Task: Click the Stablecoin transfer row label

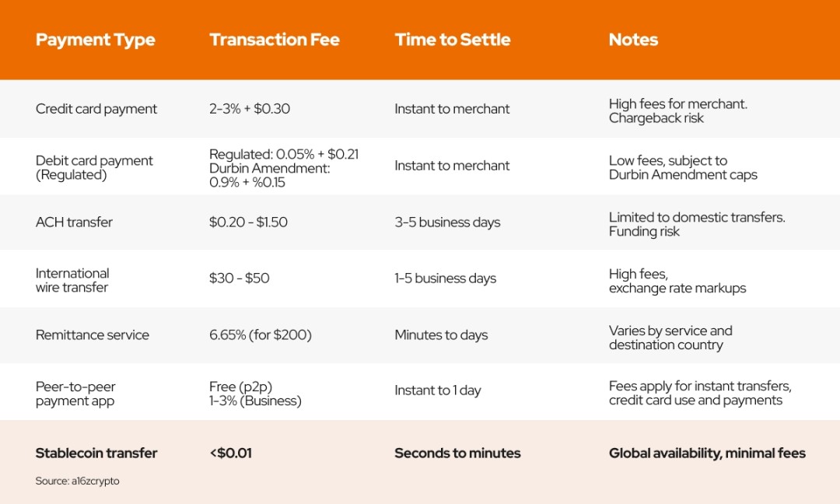Action: [x=96, y=453]
